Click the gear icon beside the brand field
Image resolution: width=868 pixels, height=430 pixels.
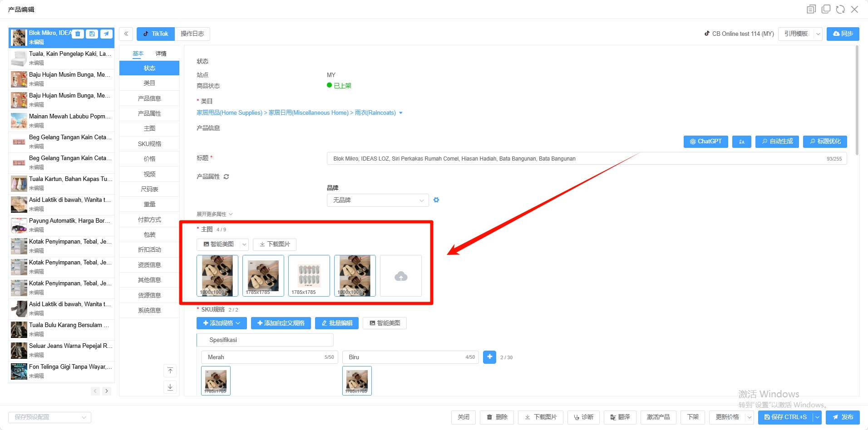click(x=436, y=200)
